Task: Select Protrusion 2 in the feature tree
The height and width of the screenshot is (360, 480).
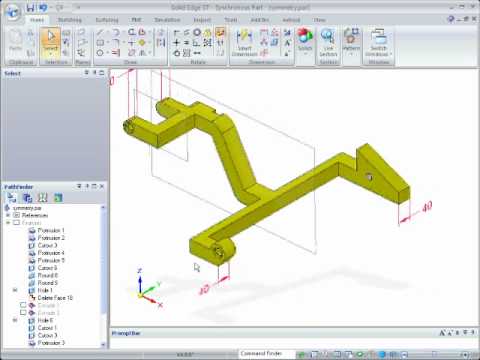Action: point(51,238)
